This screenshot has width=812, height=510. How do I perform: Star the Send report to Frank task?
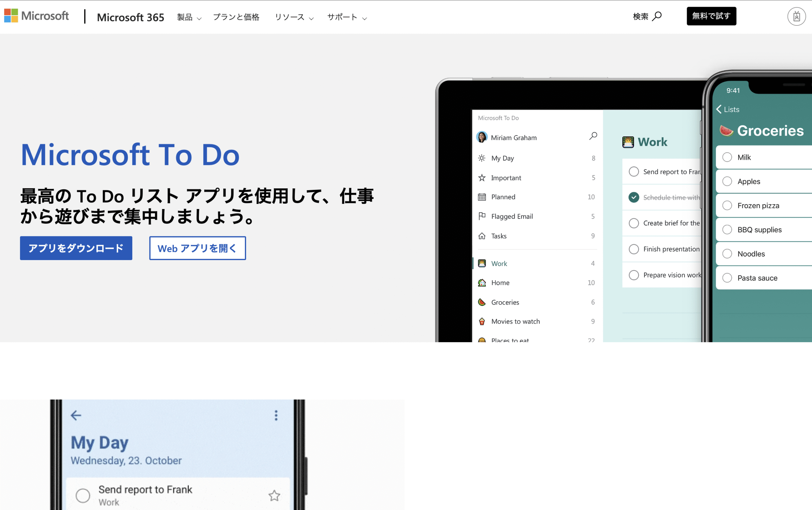pyautogui.click(x=274, y=495)
